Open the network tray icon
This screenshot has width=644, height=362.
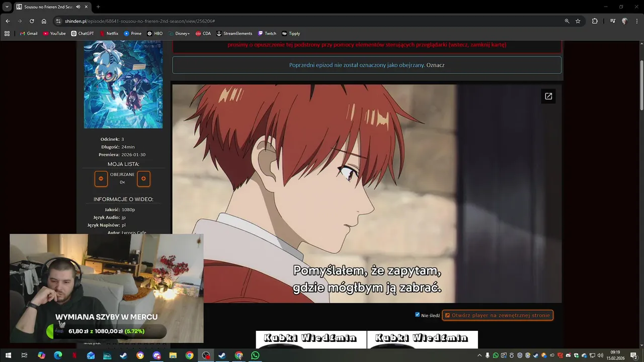click(592, 355)
